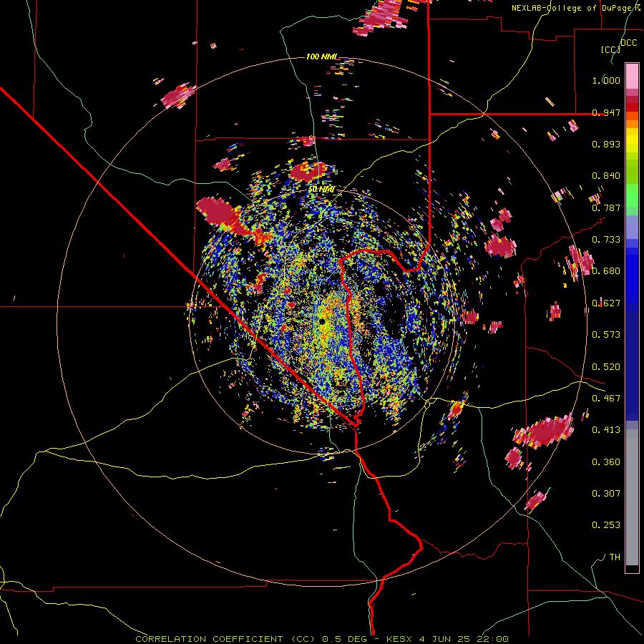Select the 0.733 legend value
This screenshot has height=644, width=644.
pos(606,240)
